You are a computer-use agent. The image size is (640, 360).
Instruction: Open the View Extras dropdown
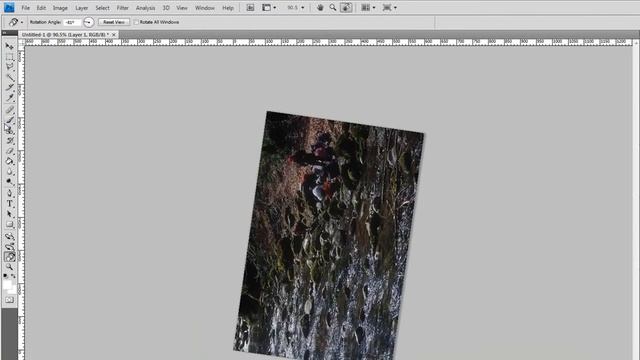pyautogui.click(x=269, y=7)
